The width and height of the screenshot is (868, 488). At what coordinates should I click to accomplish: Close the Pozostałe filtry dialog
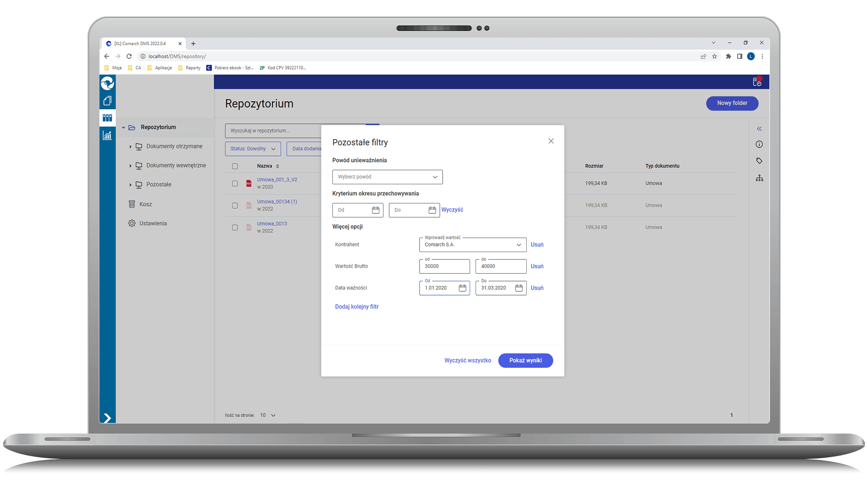[551, 141]
